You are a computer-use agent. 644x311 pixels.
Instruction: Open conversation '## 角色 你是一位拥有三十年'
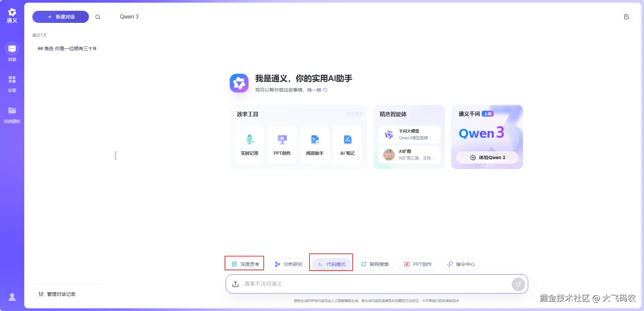click(67, 48)
